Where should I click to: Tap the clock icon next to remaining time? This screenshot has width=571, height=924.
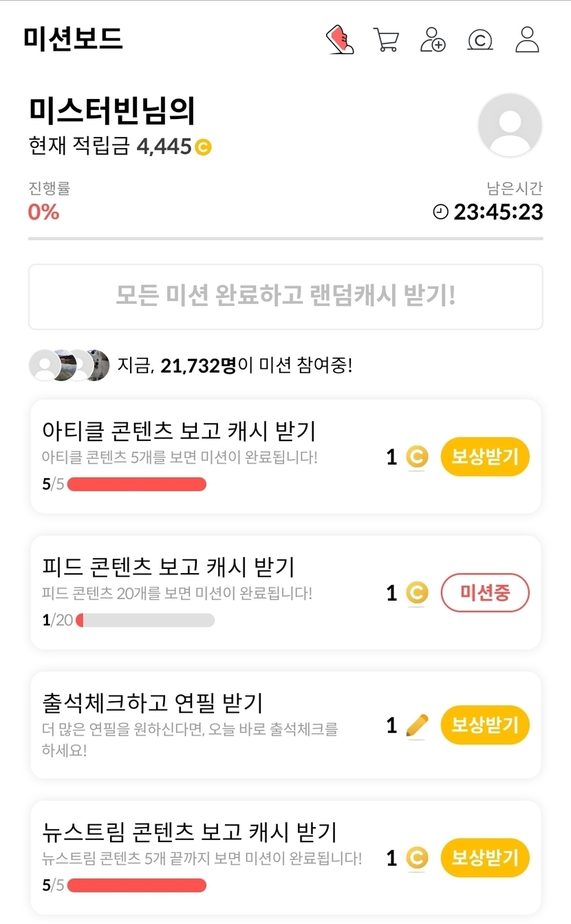(440, 212)
